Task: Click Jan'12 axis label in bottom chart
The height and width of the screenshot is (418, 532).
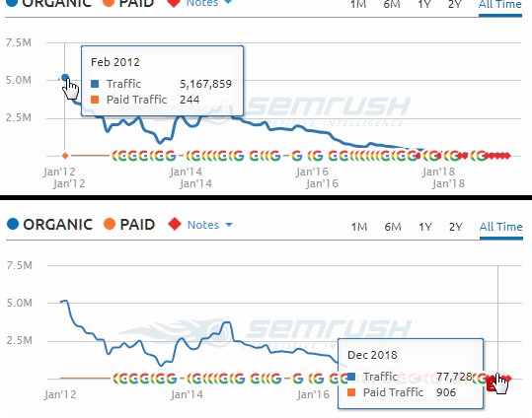Action: [60, 394]
